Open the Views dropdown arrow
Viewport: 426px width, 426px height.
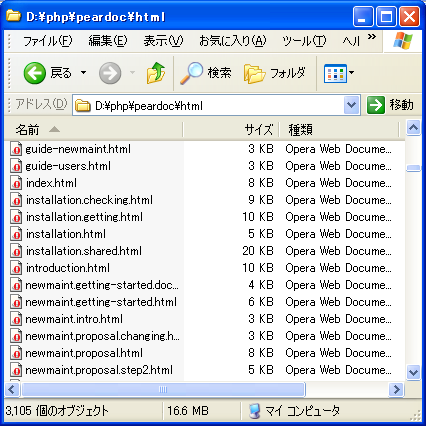point(351,73)
